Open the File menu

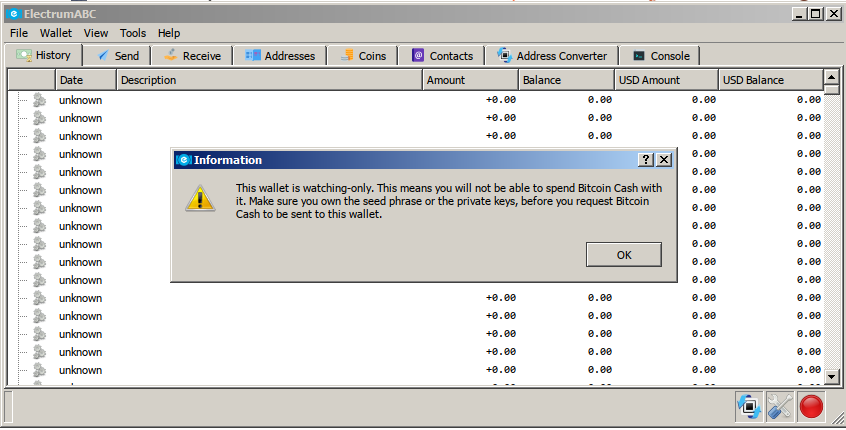coord(19,33)
